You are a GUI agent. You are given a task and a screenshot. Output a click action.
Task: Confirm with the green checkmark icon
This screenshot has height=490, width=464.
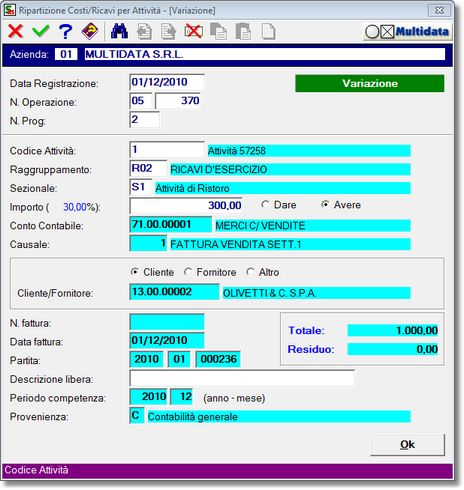click(x=41, y=31)
